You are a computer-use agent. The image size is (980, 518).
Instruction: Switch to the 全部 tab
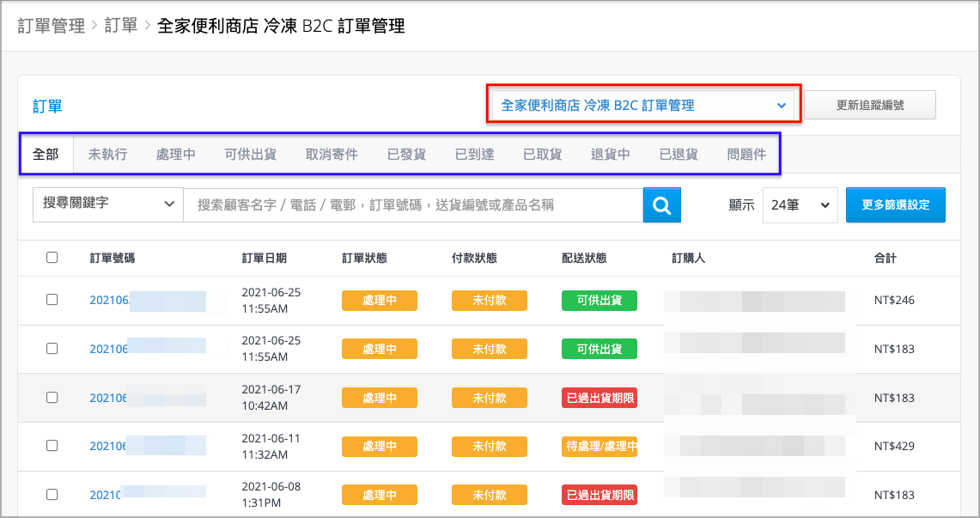[x=46, y=154]
